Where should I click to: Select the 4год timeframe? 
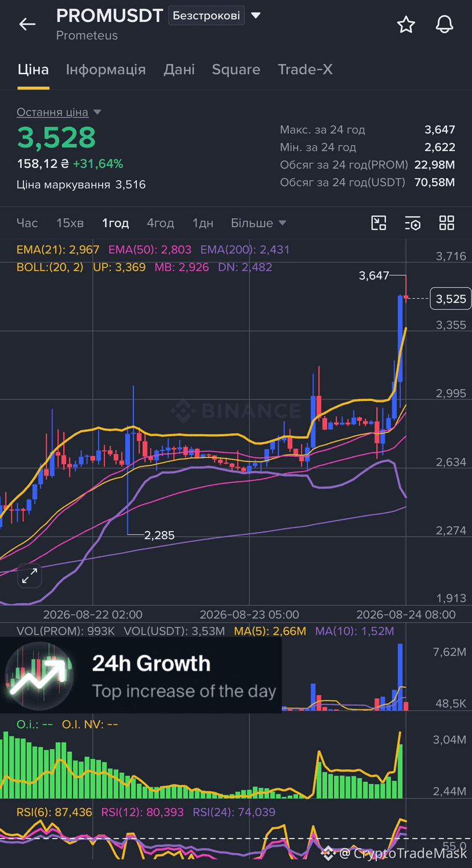click(161, 223)
